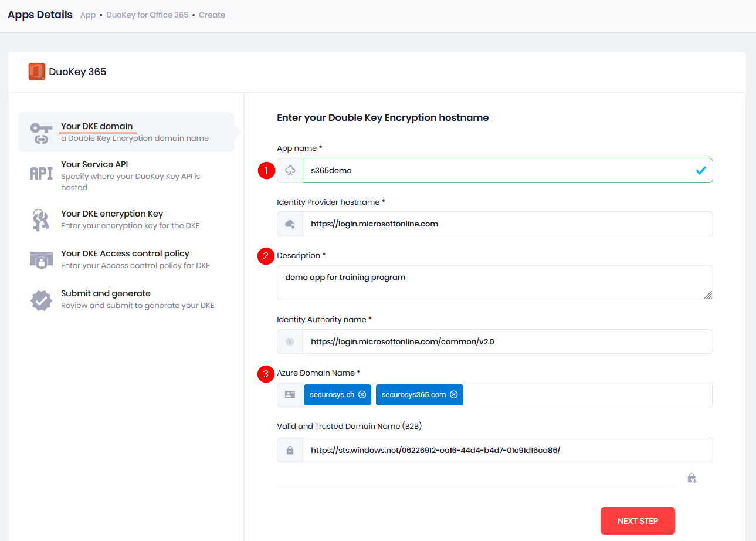Click the info icon next to Identity Authority name
Viewport: 756px width, 541px height.
(x=290, y=341)
